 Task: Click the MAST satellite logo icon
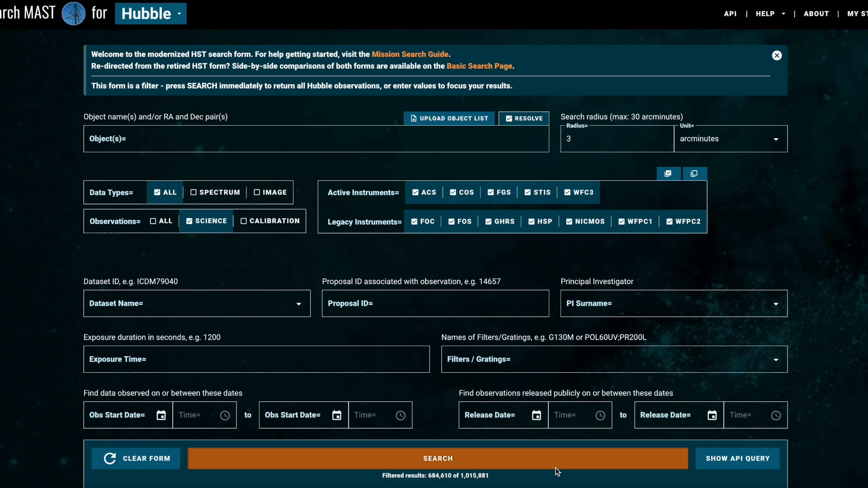73,13
